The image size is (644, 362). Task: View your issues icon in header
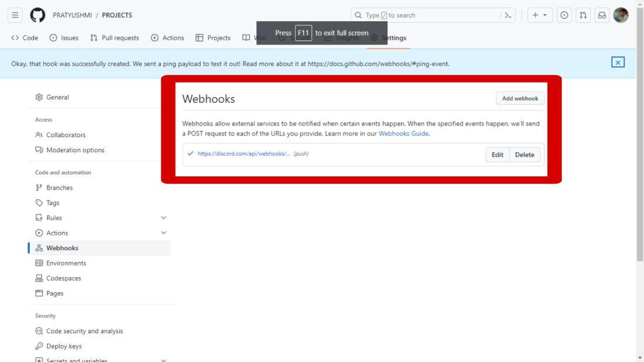coord(564,15)
